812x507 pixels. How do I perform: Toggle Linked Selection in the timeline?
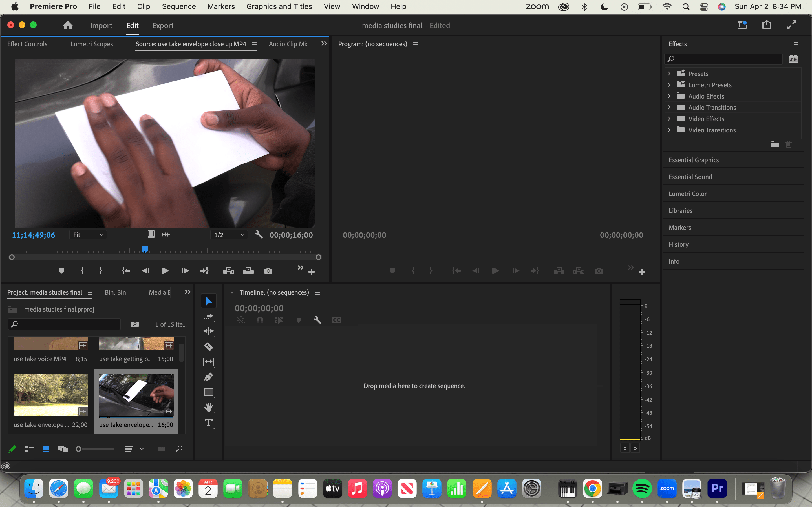point(241,320)
